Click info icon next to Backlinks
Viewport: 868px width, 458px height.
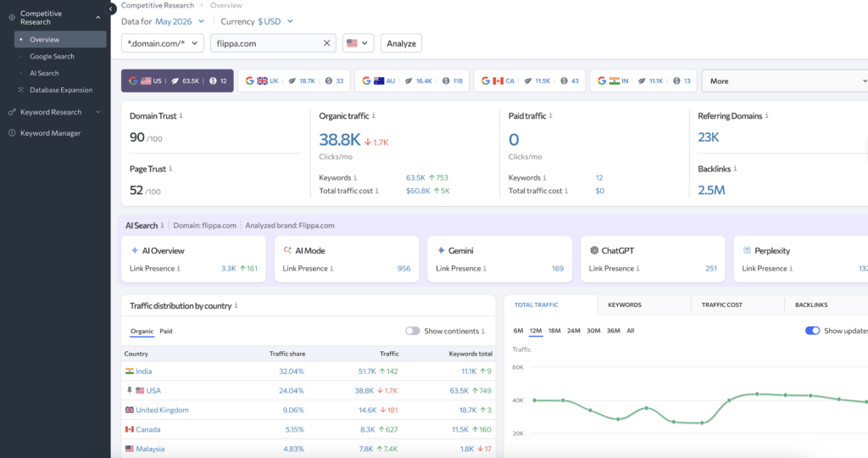tap(735, 169)
